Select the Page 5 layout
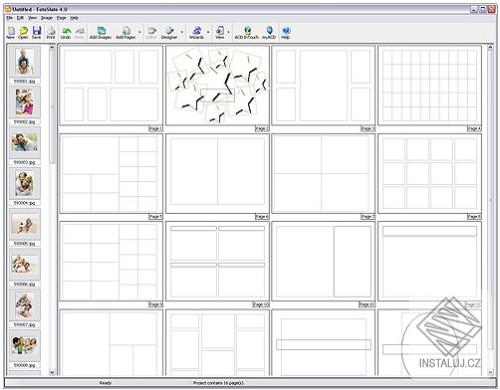This screenshot has width=500, height=390. click(111, 174)
